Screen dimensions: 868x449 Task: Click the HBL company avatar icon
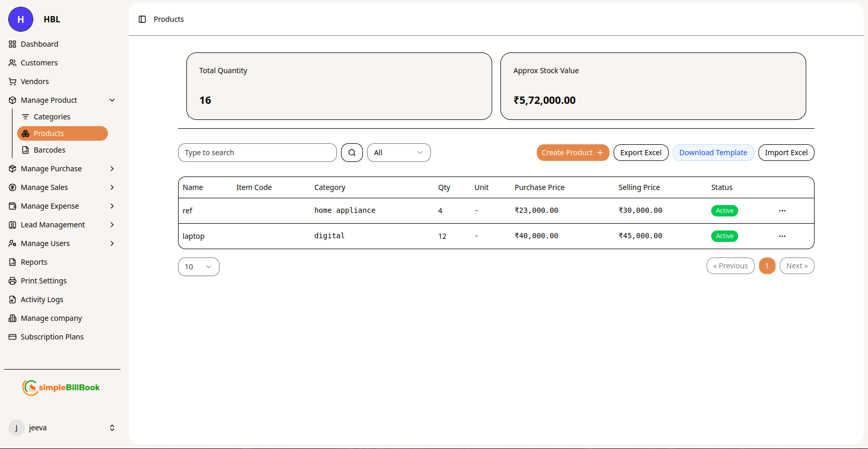point(21,20)
